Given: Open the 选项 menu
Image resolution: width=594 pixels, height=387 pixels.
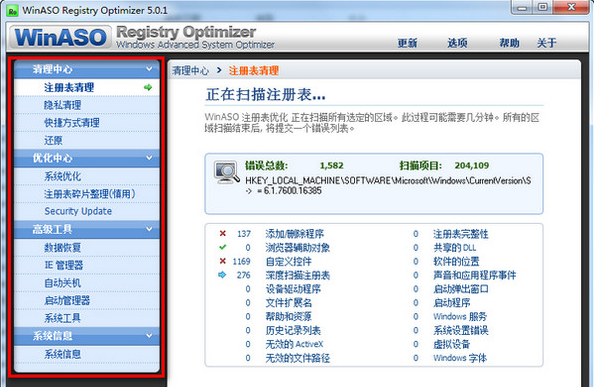Looking at the screenshot, I should pos(457,43).
